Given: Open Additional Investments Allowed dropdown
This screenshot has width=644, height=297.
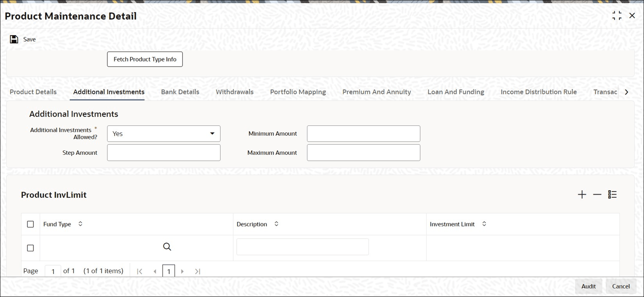Looking at the screenshot, I should point(164,134).
